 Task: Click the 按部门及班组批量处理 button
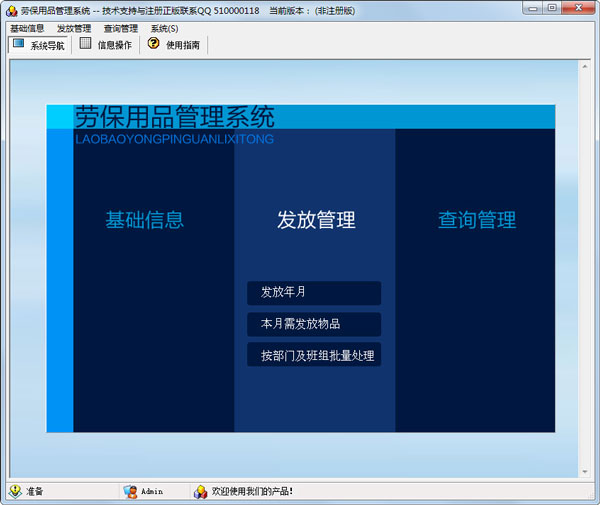[x=314, y=355]
